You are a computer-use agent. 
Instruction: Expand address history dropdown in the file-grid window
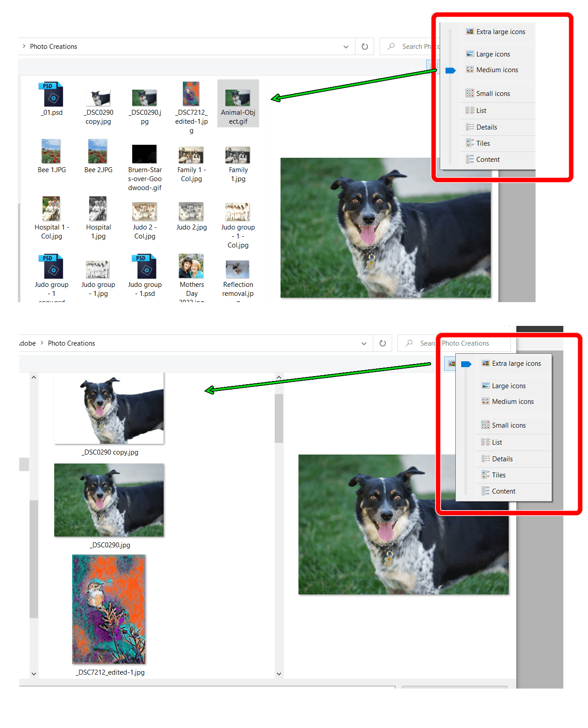click(x=346, y=47)
